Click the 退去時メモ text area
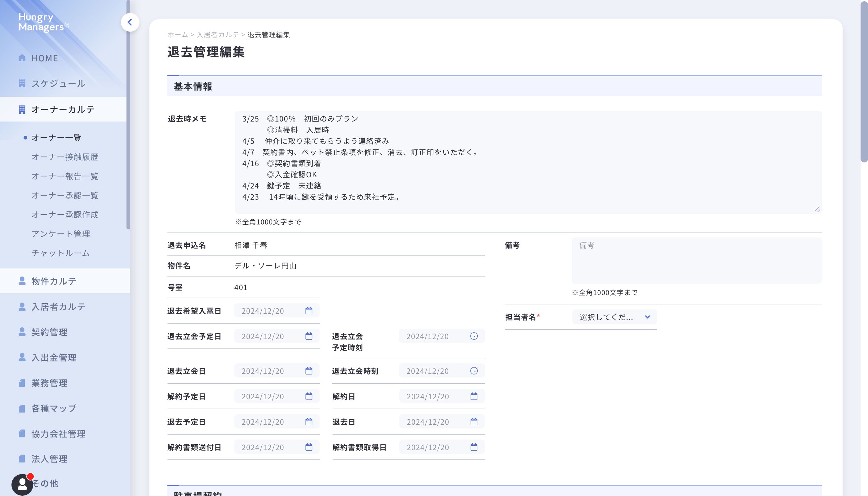The image size is (868, 496). (x=528, y=162)
